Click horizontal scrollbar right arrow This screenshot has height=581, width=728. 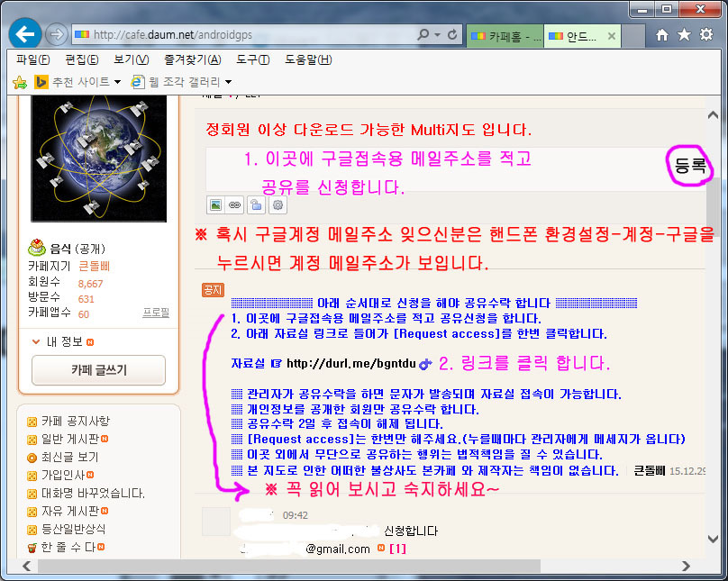point(686,567)
